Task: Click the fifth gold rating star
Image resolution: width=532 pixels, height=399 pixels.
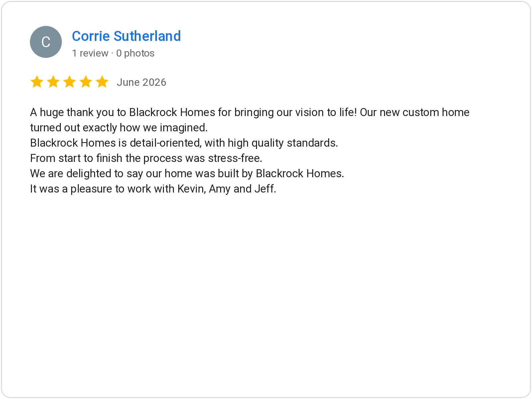Action: tap(102, 82)
